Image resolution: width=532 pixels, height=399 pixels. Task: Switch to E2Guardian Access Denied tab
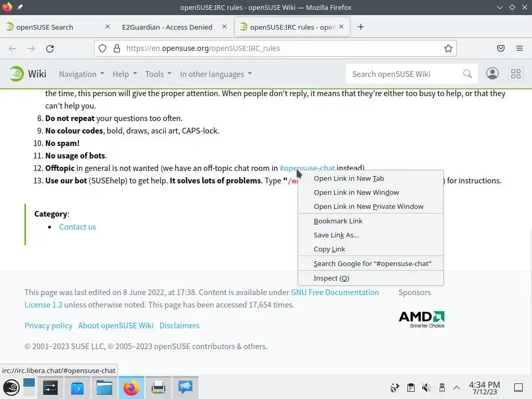[173, 27]
